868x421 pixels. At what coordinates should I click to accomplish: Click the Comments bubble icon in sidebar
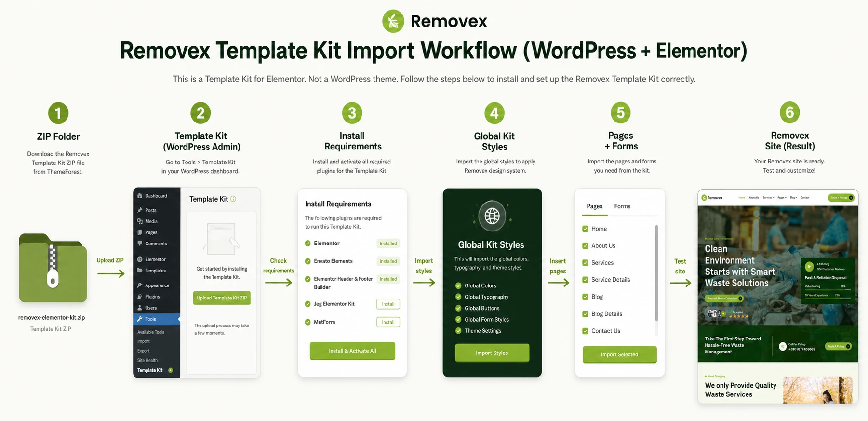140,244
